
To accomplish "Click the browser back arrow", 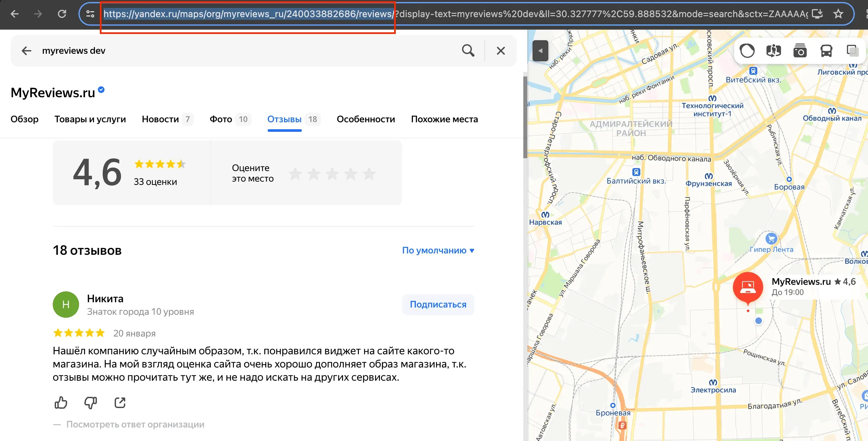I will (14, 14).
